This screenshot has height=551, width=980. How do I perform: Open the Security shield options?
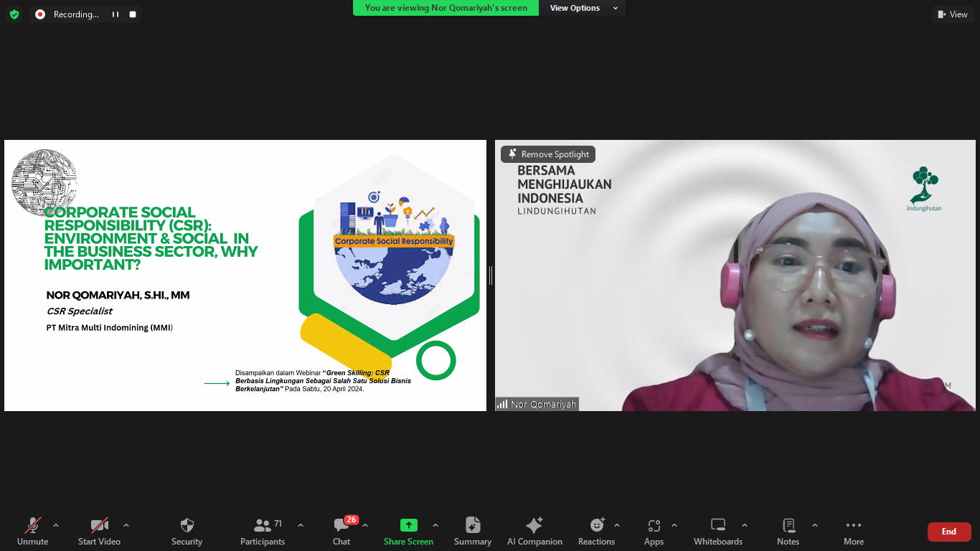tap(187, 532)
